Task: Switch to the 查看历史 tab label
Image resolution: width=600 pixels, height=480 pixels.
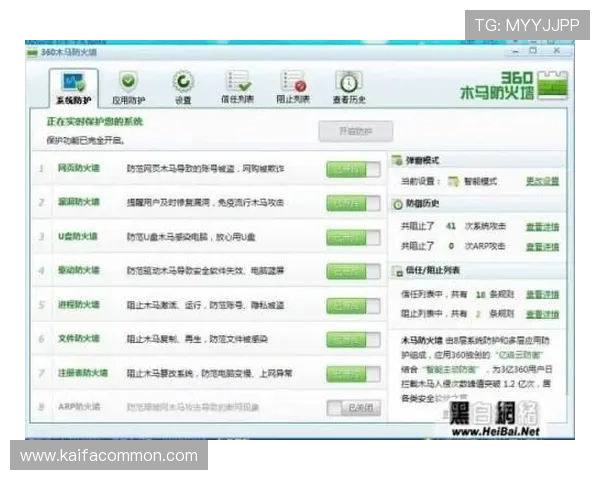Action: click(x=349, y=100)
